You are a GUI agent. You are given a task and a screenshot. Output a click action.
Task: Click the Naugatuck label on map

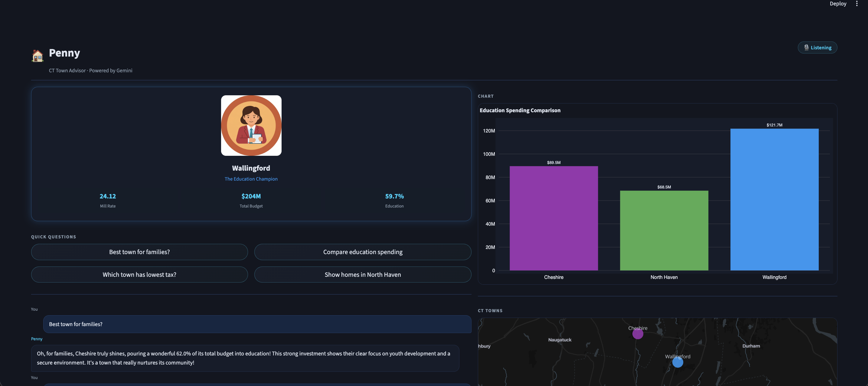point(559,340)
